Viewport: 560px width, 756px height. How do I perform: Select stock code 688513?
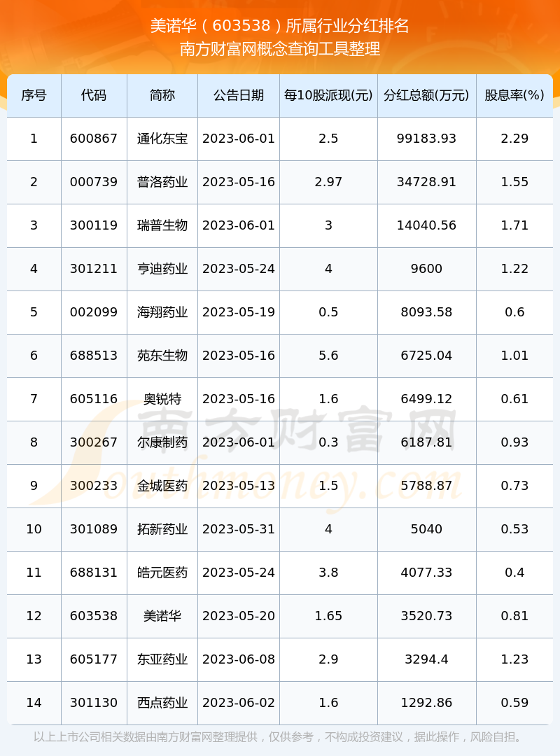tap(94, 356)
